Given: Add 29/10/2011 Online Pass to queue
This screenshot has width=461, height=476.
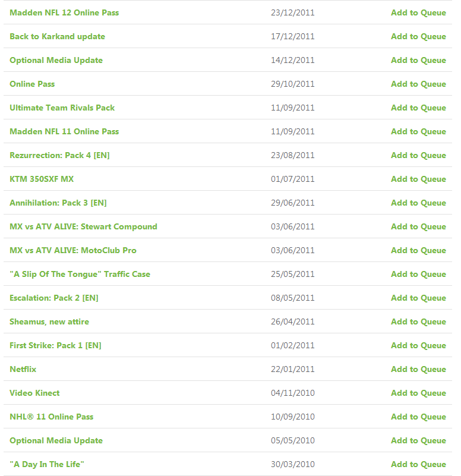Looking at the screenshot, I should pos(418,84).
